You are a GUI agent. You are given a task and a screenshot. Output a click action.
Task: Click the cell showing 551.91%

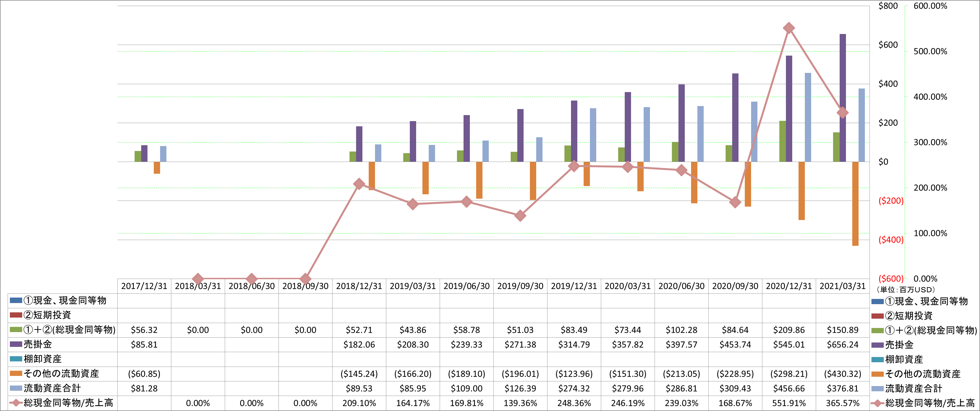click(789, 403)
